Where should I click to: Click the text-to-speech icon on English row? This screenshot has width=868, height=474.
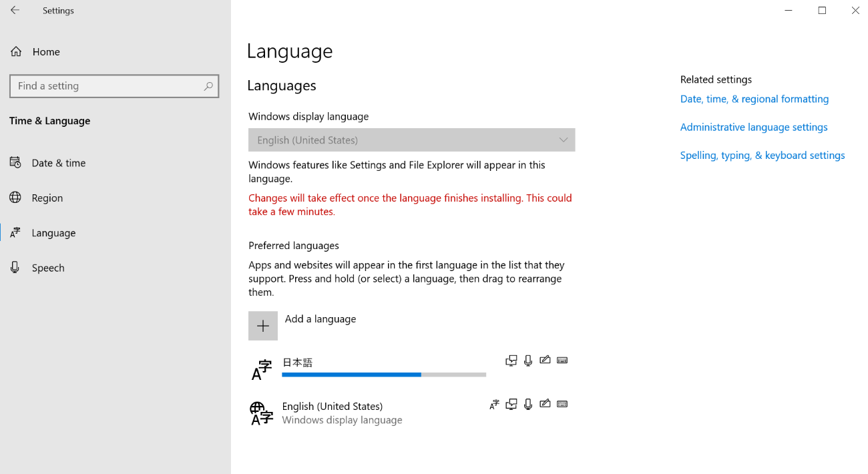click(x=511, y=405)
